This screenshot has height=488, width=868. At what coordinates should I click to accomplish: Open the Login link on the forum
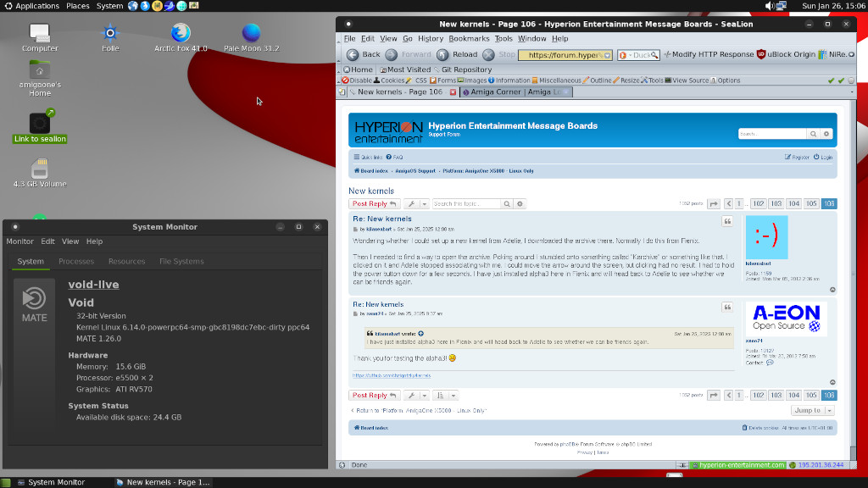click(x=822, y=157)
